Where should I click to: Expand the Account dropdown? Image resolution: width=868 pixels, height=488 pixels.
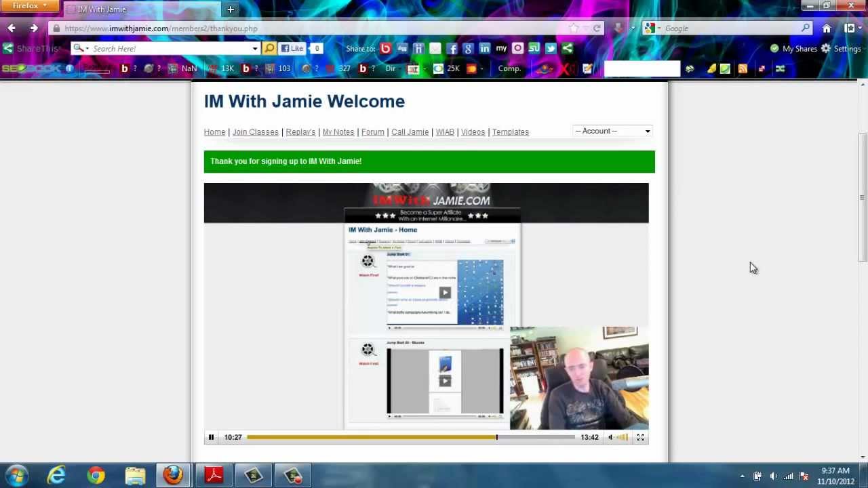pyautogui.click(x=612, y=131)
